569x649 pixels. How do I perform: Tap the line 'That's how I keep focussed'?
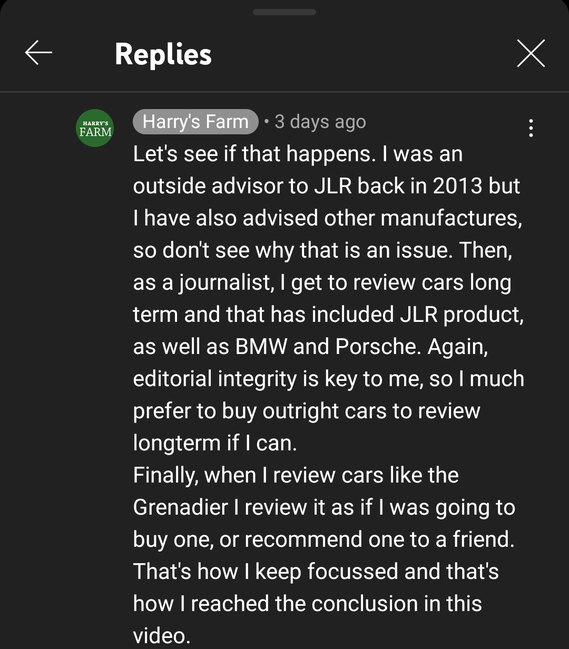[x=316, y=572]
